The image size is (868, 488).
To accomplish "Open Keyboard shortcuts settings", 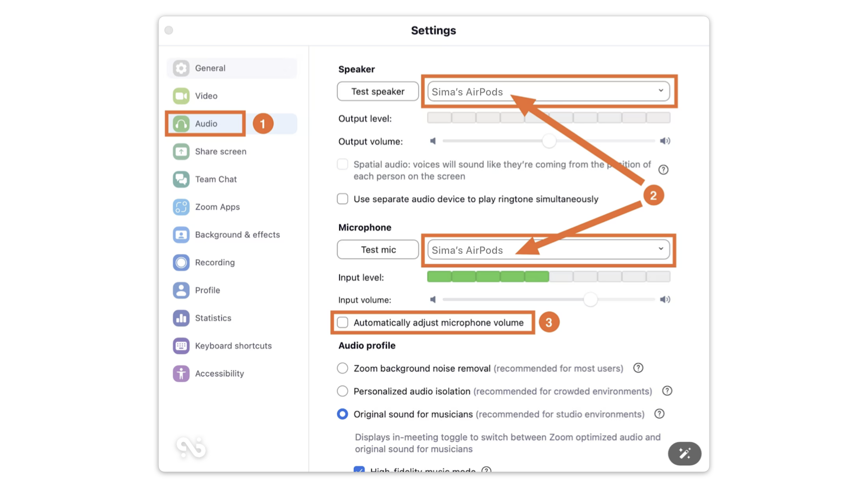I will [232, 346].
